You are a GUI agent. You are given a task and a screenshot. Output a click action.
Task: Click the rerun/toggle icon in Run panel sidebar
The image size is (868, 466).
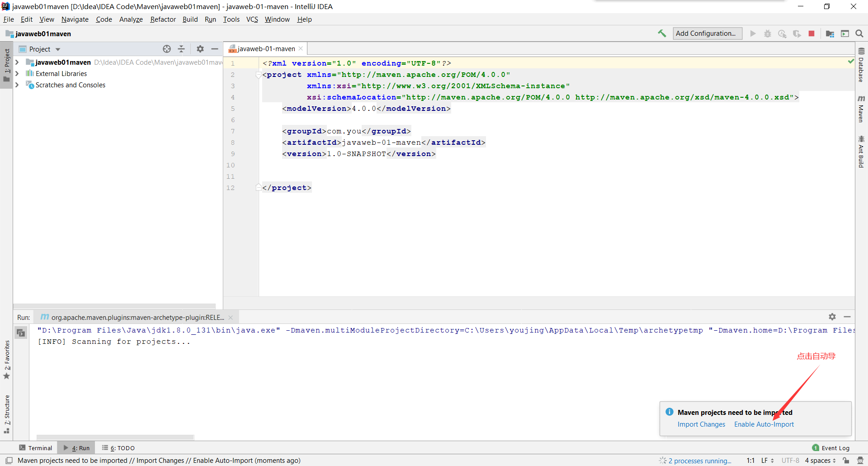[x=21, y=333]
